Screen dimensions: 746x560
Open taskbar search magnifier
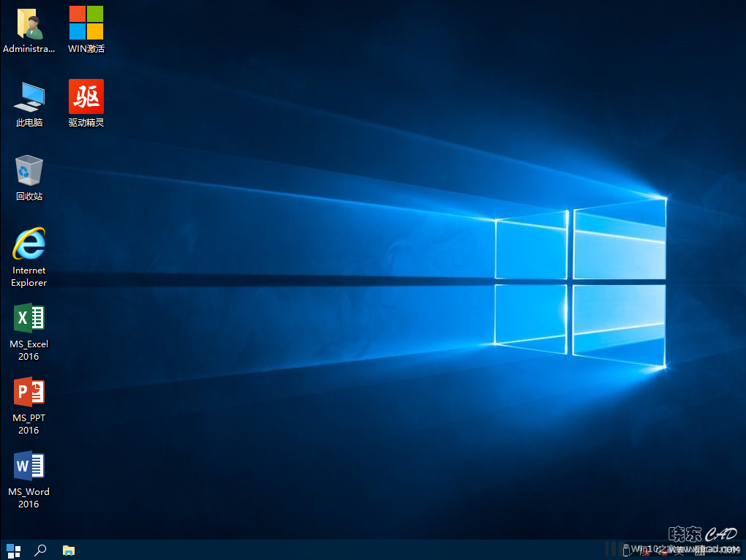(x=40, y=550)
